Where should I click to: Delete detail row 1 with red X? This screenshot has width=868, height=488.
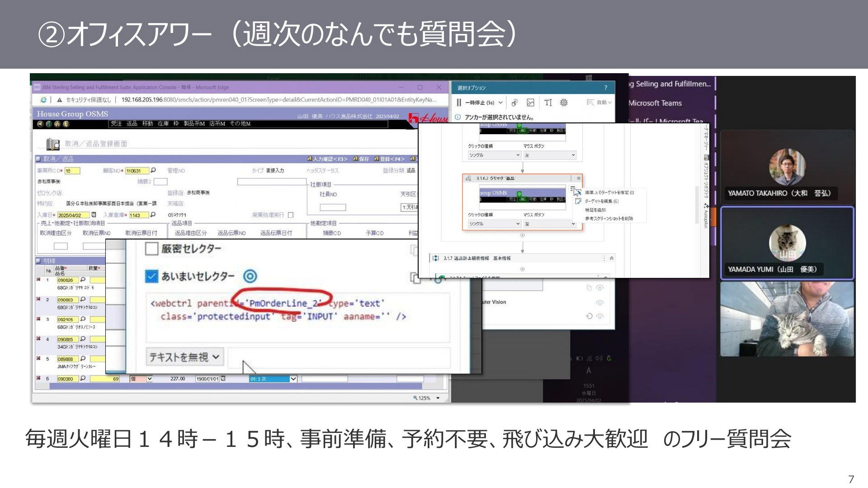pyautogui.click(x=38, y=280)
